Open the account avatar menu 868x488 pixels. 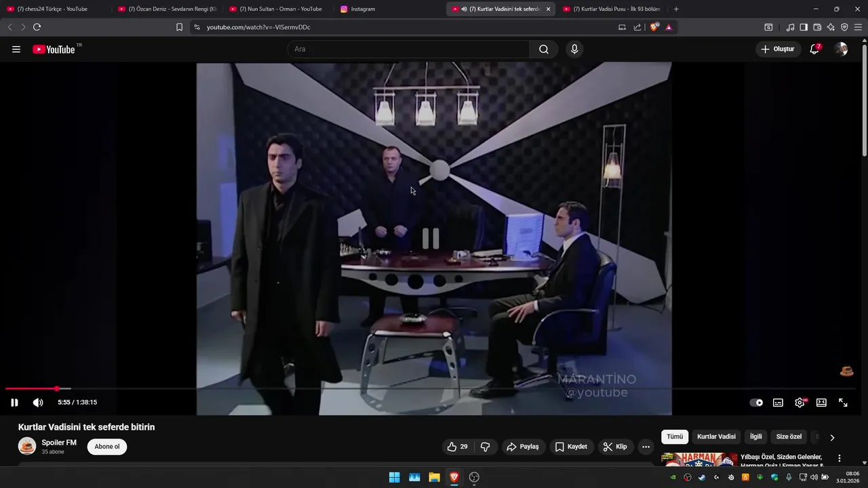(842, 49)
